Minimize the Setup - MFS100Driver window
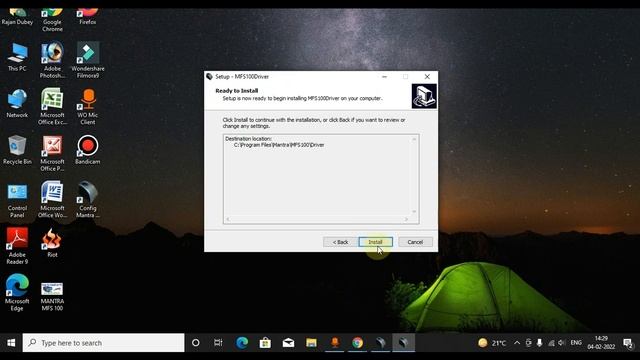Viewport: 640px width, 360px height. (384, 76)
